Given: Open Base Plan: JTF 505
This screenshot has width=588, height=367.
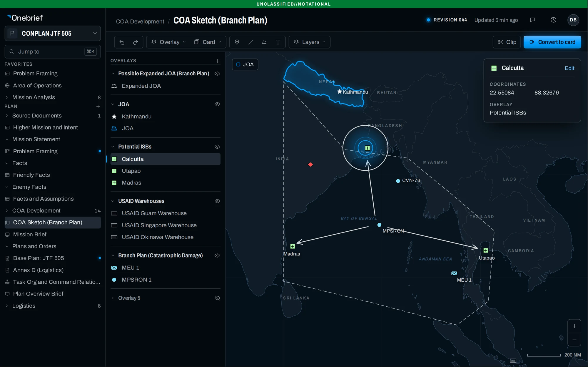Looking at the screenshot, I should (53, 258).
